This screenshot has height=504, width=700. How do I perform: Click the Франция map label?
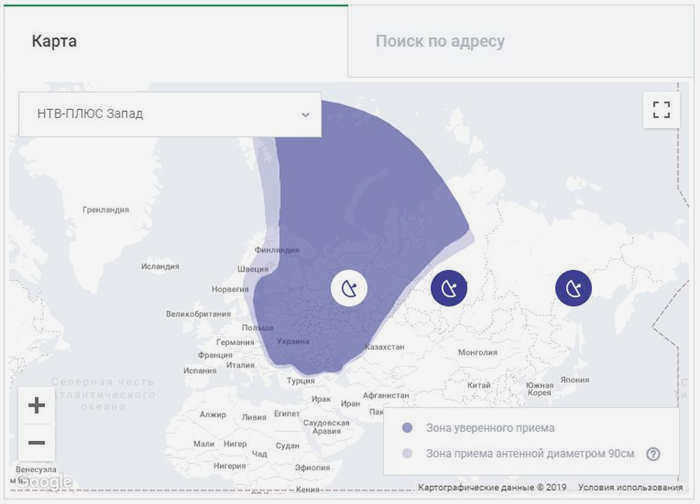tap(215, 355)
